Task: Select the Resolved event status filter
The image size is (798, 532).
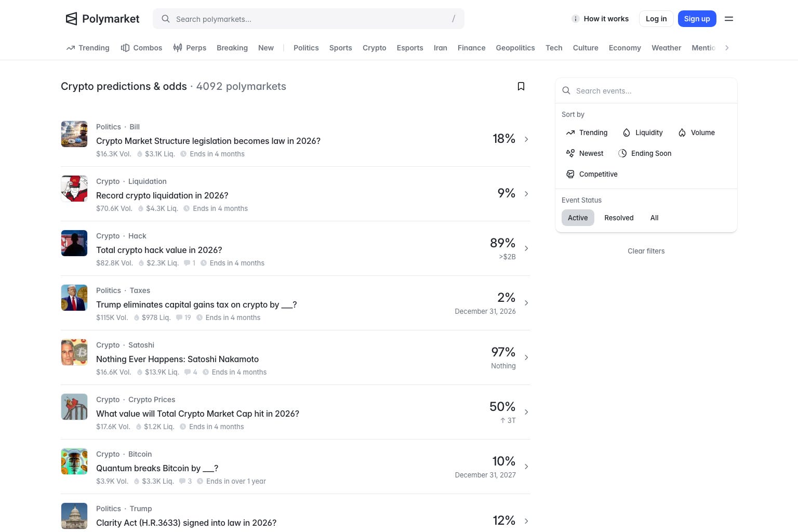Action: click(x=619, y=218)
